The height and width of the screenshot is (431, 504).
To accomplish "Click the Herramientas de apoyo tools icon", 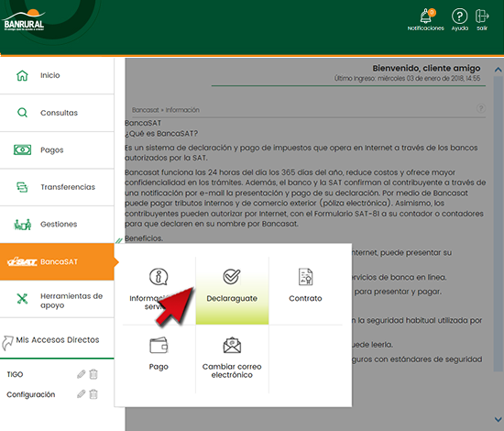I will tap(22, 299).
